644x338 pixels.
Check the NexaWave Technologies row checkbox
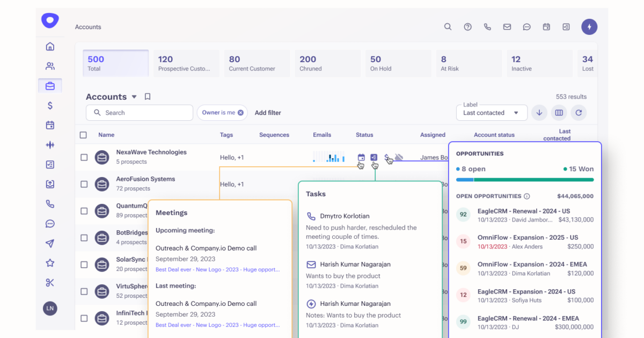pyautogui.click(x=84, y=157)
